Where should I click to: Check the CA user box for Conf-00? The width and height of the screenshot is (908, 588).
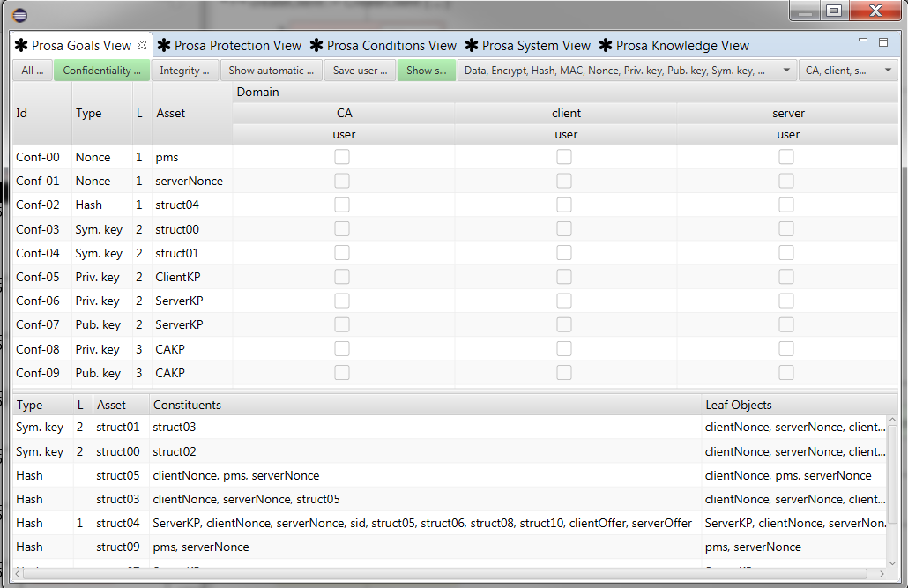point(342,157)
